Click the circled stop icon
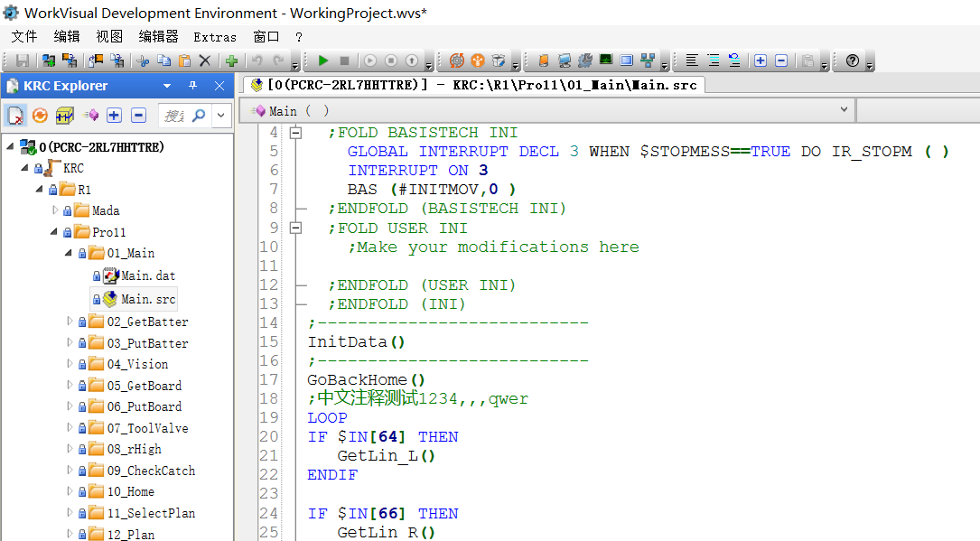Screen dimensions: 980x541 390,61
